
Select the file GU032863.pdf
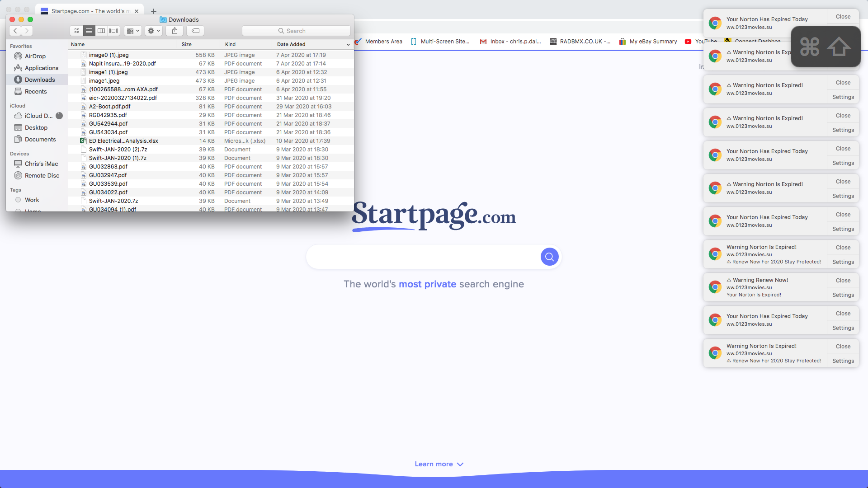(211, 167)
